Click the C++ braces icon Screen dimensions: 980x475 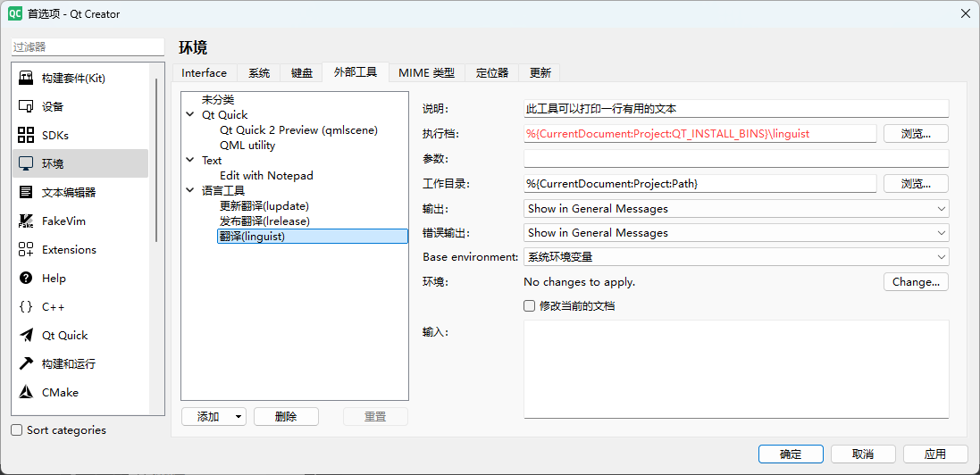26,306
